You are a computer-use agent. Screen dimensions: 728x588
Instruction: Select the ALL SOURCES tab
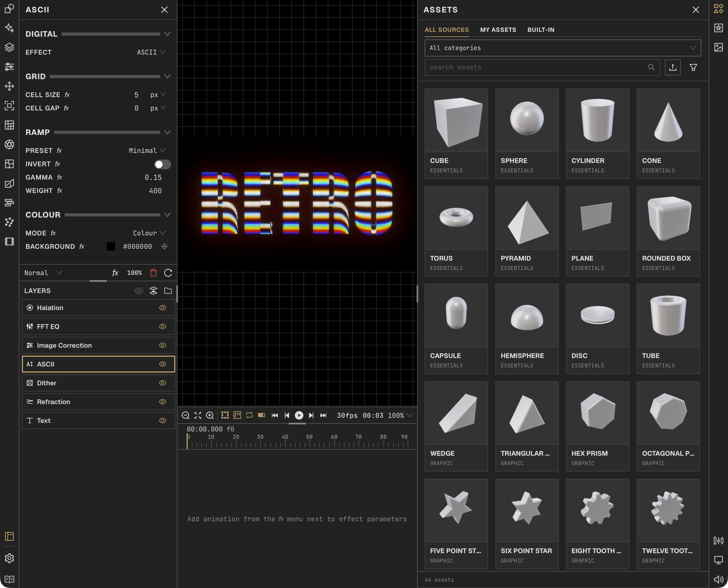(447, 30)
